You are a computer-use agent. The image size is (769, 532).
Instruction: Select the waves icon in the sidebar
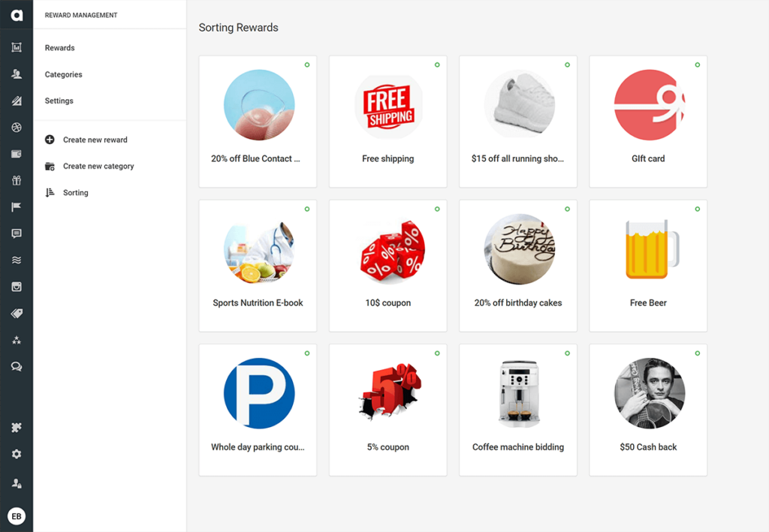coord(17,260)
